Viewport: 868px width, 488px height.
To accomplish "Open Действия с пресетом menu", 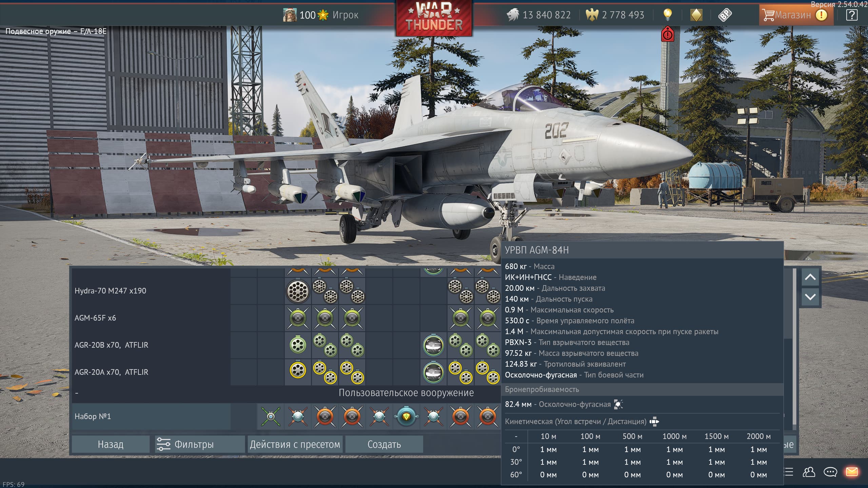I will coord(295,444).
